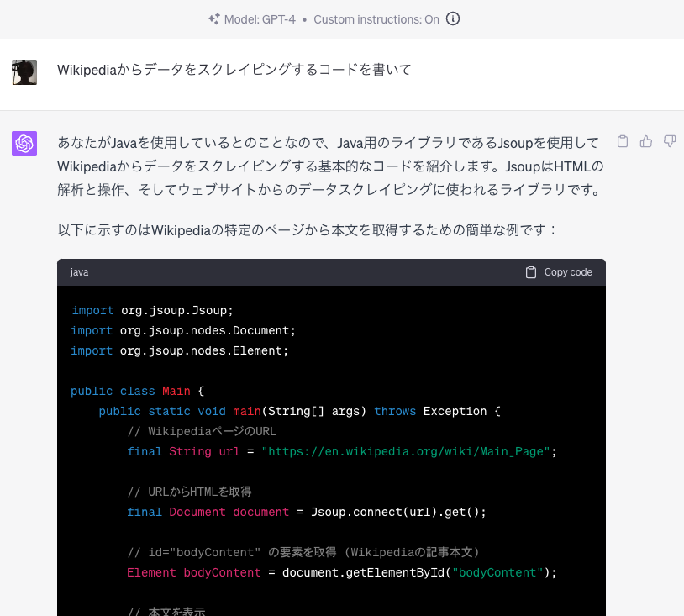The width and height of the screenshot is (684, 616).
Task: Click the public class Main line
Action: (138, 391)
